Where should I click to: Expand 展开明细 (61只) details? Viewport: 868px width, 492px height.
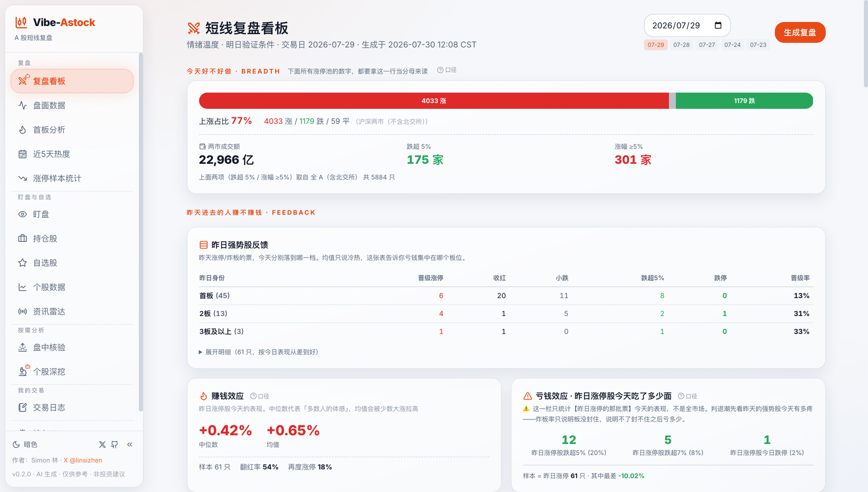[258, 352]
